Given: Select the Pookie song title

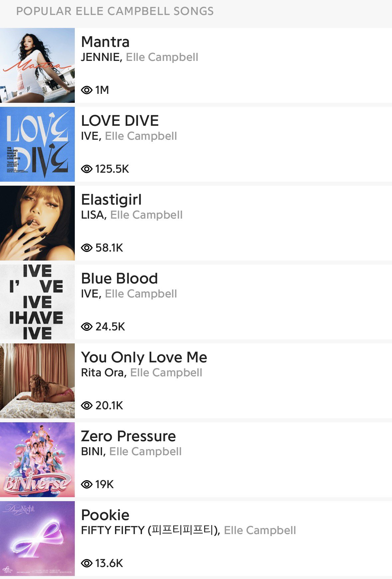Looking at the screenshot, I should tap(105, 515).
